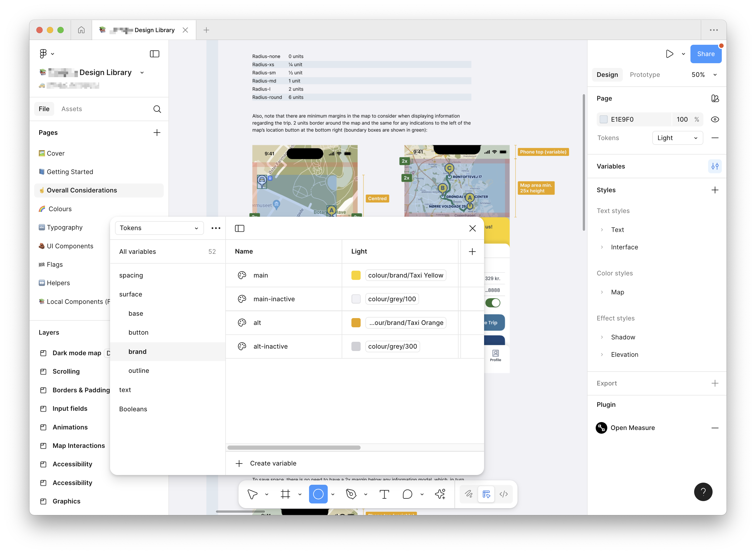Select the Booleans group in variables

pyautogui.click(x=133, y=409)
